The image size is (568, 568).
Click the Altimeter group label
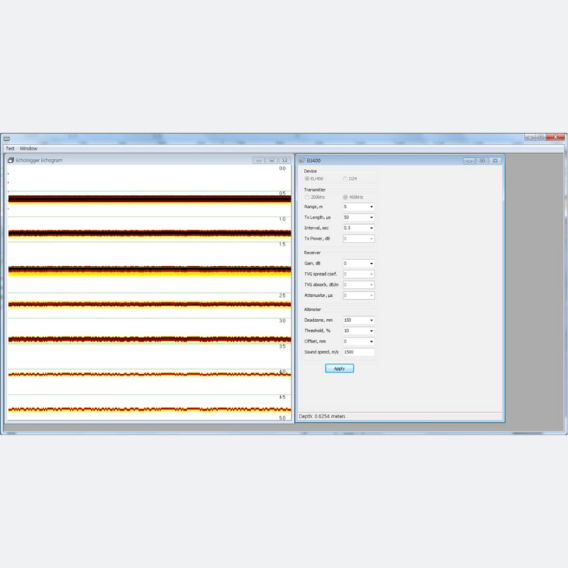(312, 310)
